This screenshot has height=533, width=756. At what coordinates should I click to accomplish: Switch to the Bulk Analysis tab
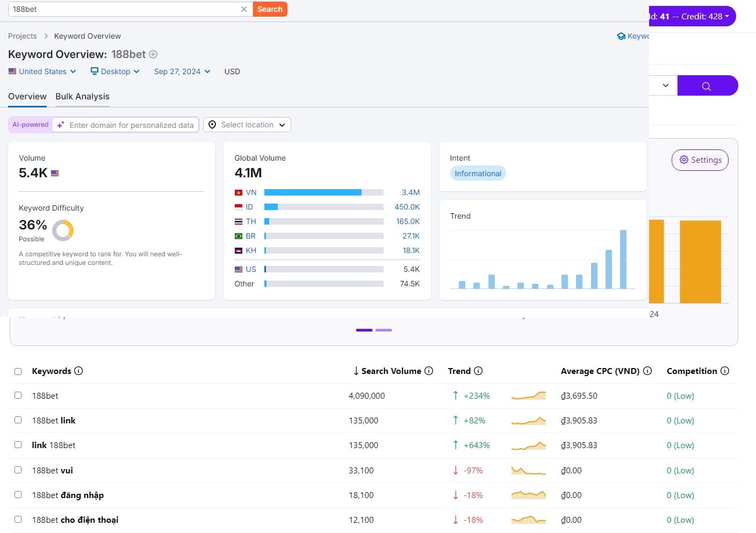click(x=82, y=97)
